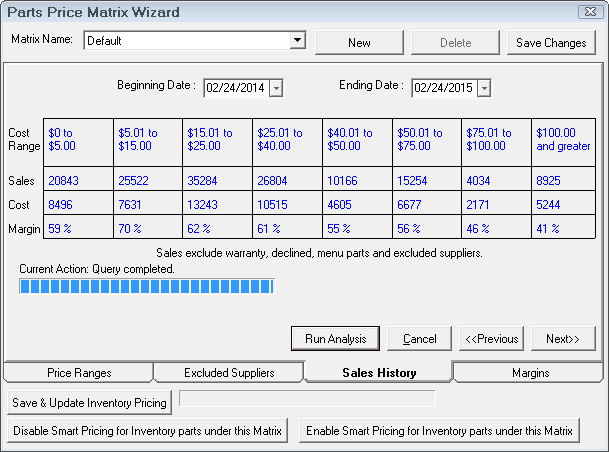The width and height of the screenshot is (609, 452).
Task: Switch to the Price Ranges tab
Action: click(79, 373)
